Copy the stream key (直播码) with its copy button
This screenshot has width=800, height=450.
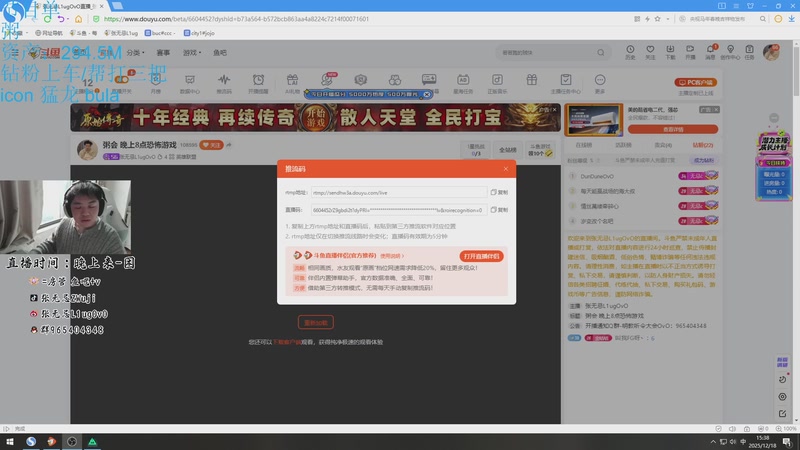click(x=499, y=210)
